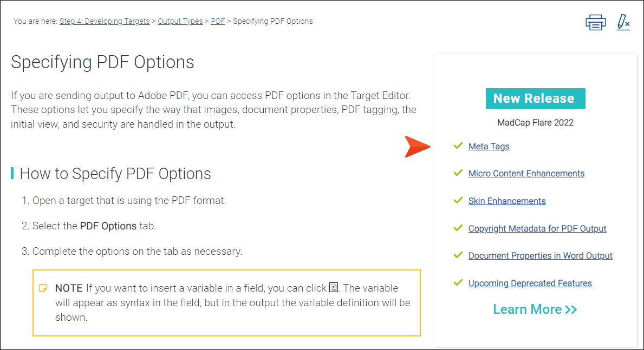Click the How to Specify PDF Options heading
The width and height of the screenshot is (644, 350).
click(x=115, y=174)
